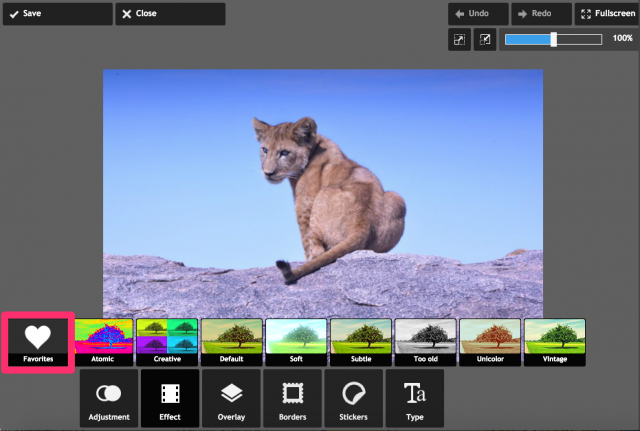640x431 pixels.
Task: Click the first small zoom-fit icon beside slider
Action: point(459,40)
